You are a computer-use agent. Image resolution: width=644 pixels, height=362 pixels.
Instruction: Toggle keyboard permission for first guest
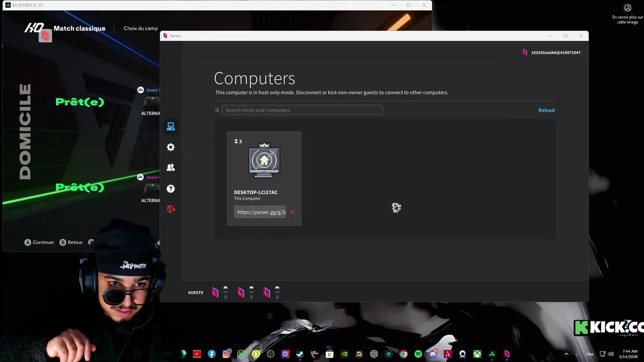(225, 292)
